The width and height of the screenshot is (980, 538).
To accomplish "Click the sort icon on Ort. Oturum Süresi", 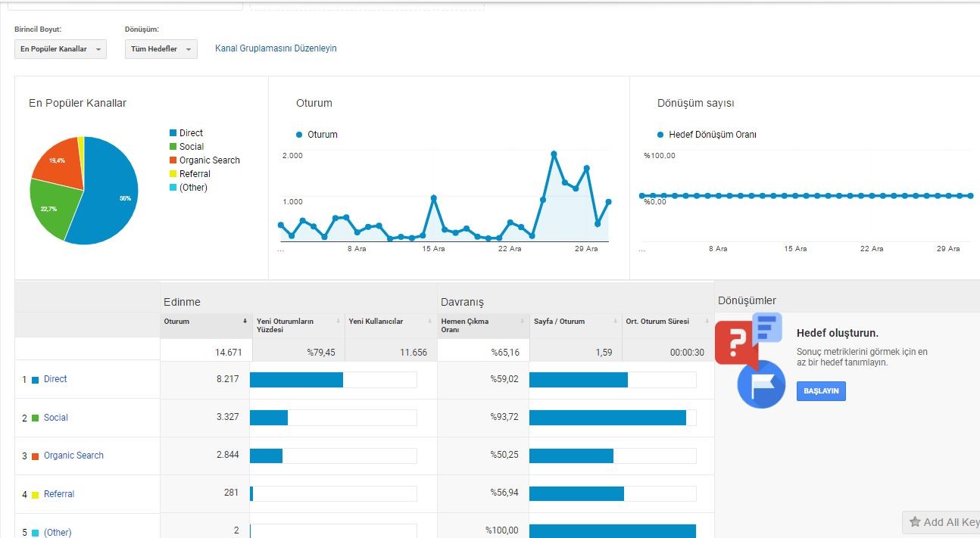I will [707, 322].
